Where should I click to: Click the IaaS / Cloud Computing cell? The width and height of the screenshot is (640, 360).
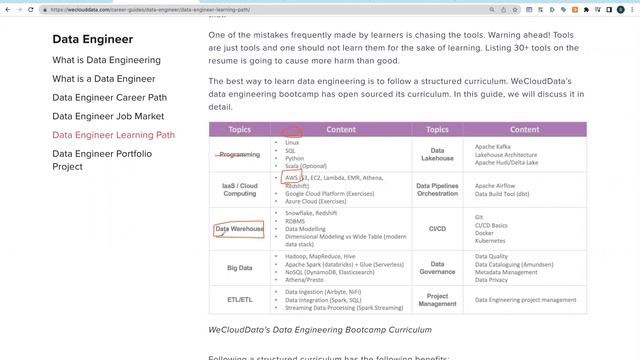tap(240, 189)
